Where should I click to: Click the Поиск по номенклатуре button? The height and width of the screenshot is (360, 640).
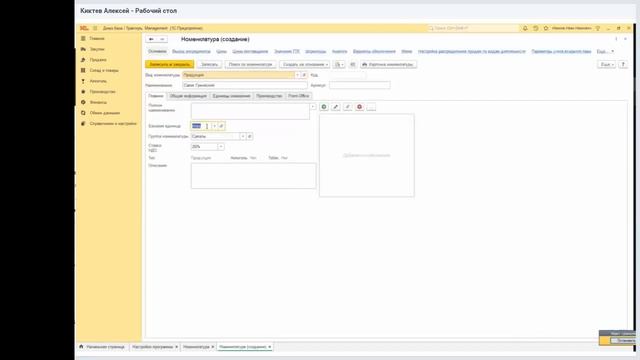pos(250,64)
